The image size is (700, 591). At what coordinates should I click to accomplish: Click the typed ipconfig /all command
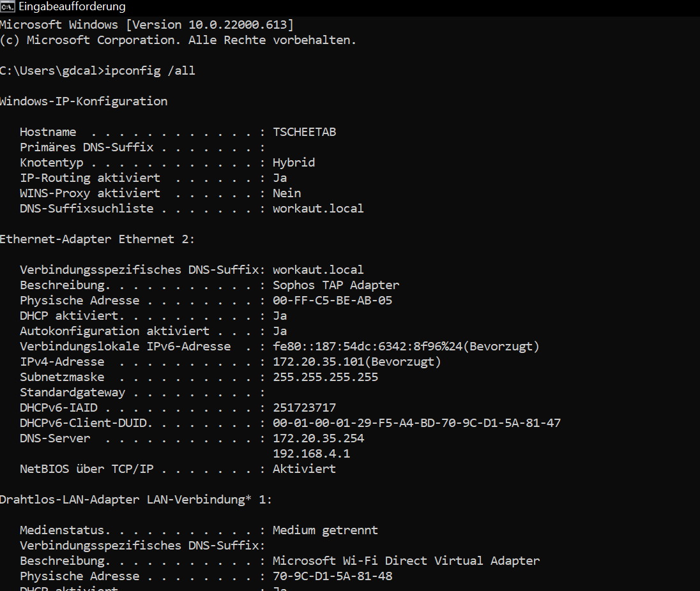pyautogui.click(x=151, y=71)
